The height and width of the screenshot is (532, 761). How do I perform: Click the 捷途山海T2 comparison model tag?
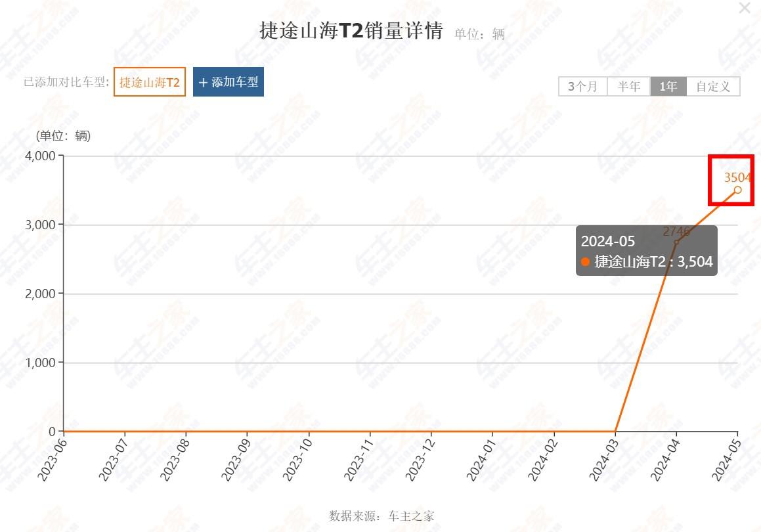pos(150,83)
